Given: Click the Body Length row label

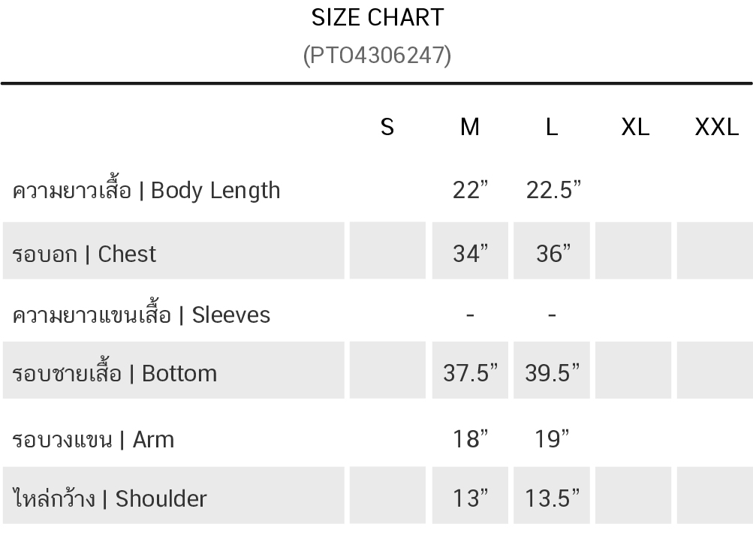Looking at the screenshot, I should (x=146, y=189).
